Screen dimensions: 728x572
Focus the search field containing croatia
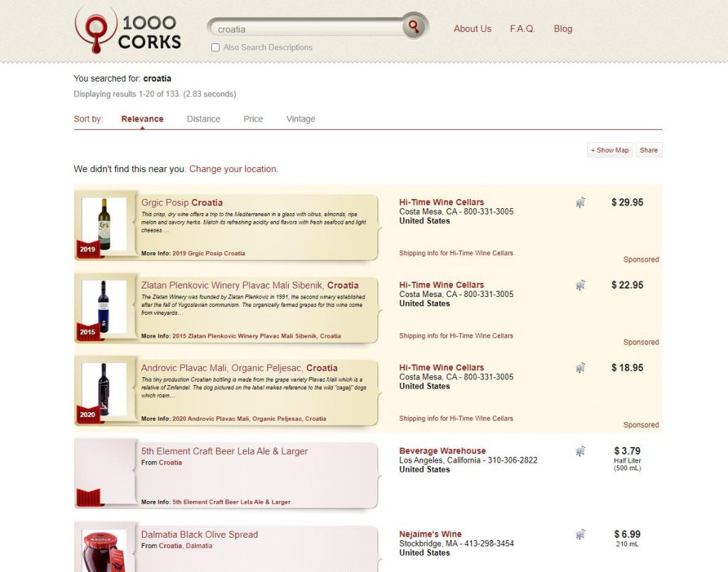[x=306, y=28]
